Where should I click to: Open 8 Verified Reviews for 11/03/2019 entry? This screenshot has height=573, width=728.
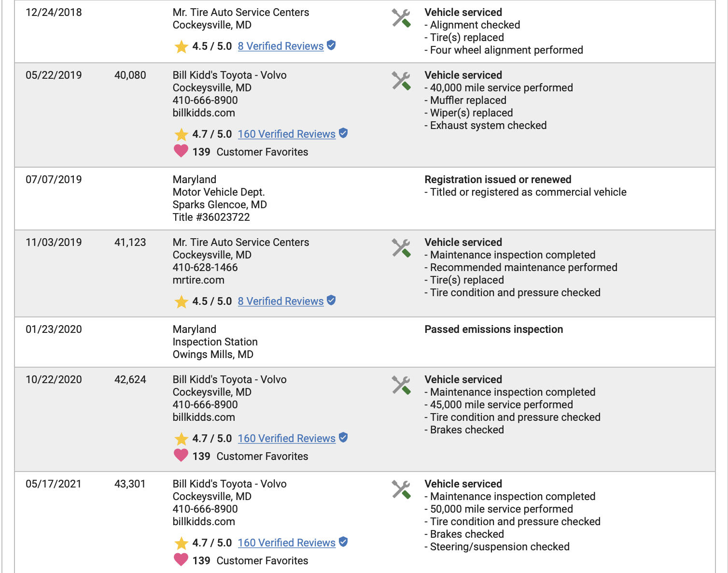pos(280,301)
